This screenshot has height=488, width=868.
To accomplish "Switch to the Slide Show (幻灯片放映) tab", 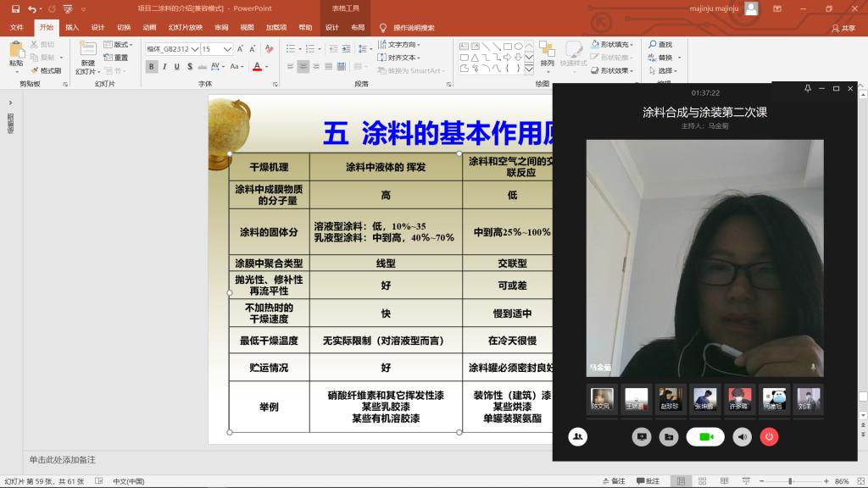I will pyautogui.click(x=185, y=27).
